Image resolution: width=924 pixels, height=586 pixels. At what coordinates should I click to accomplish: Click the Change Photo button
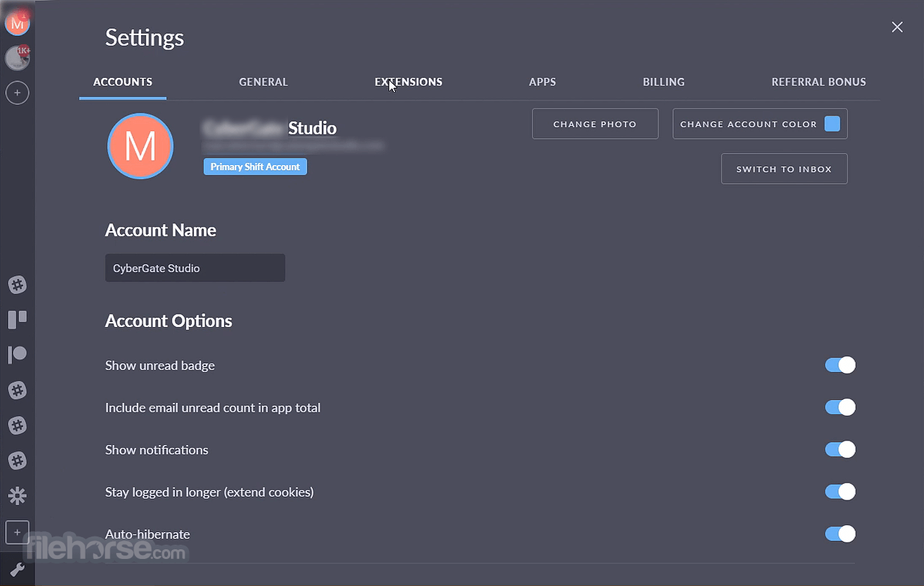[x=595, y=124]
